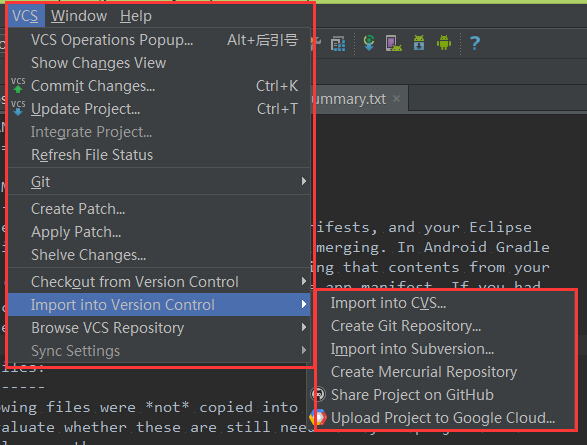This screenshot has height=445, width=587.
Task: Click Sync Project with Gradle Files icon
Action: pyautogui.click(x=369, y=43)
